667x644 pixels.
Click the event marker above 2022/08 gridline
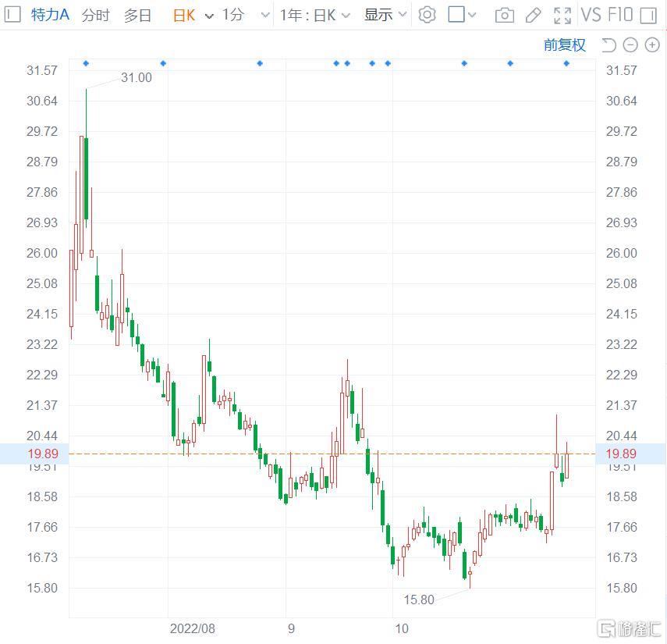click(163, 63)
